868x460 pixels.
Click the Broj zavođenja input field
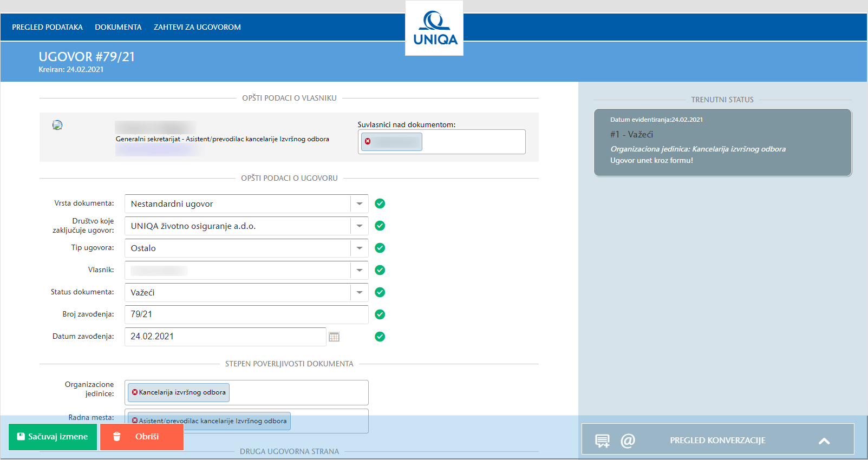246,314
